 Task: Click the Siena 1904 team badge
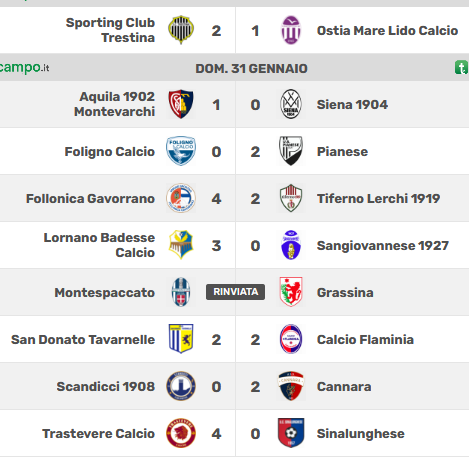tap(291, 104)
